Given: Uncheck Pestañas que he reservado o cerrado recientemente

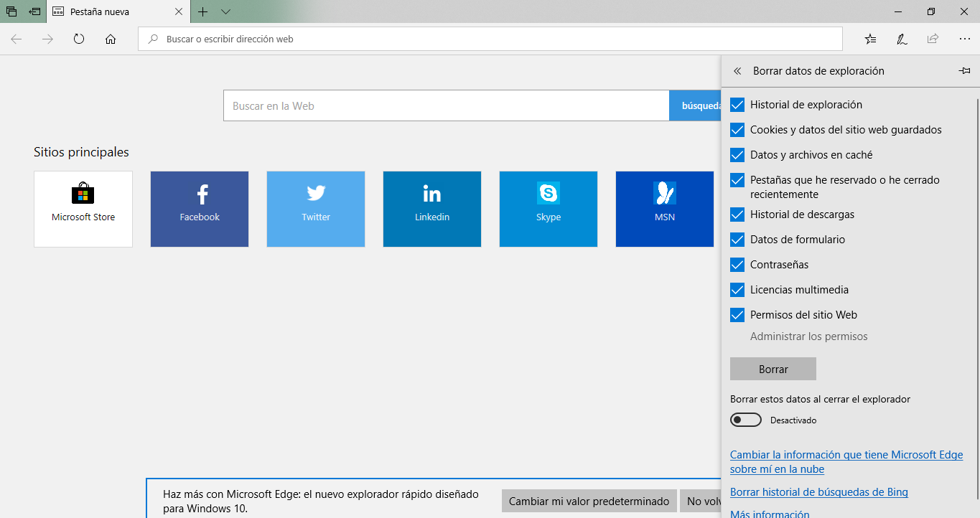Looking at the screenshot, I should point(737,180).
